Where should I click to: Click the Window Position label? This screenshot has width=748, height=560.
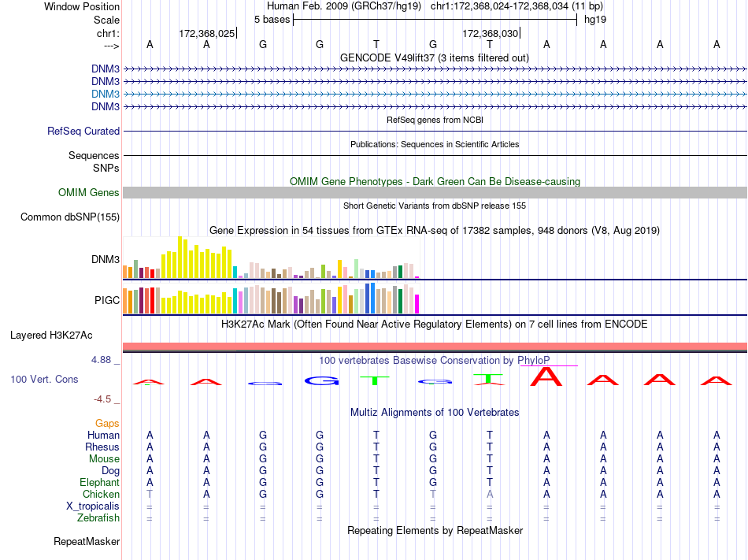pos(82,6)
